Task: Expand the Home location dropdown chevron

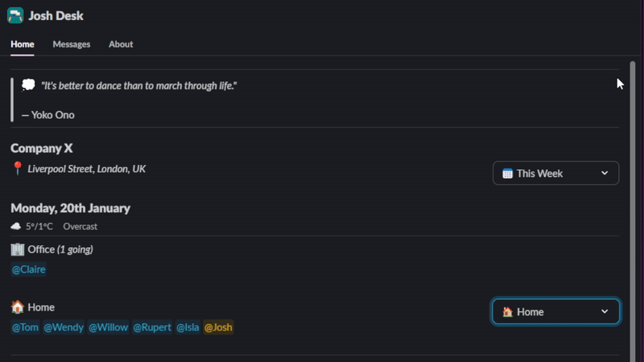Action: 605,312
